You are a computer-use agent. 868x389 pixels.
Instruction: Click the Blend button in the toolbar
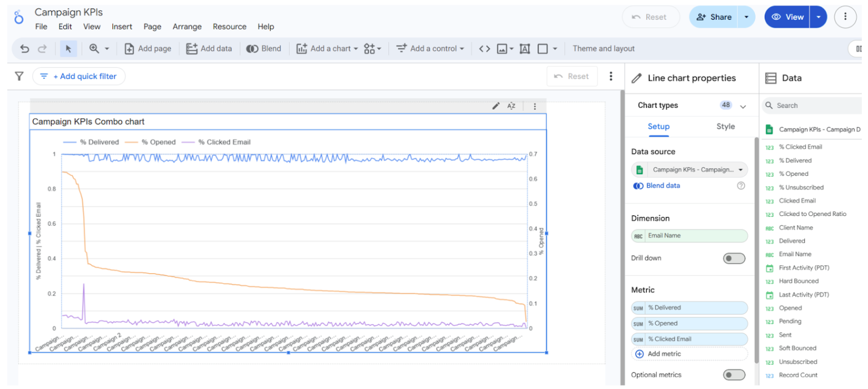(x=264, y=49)
